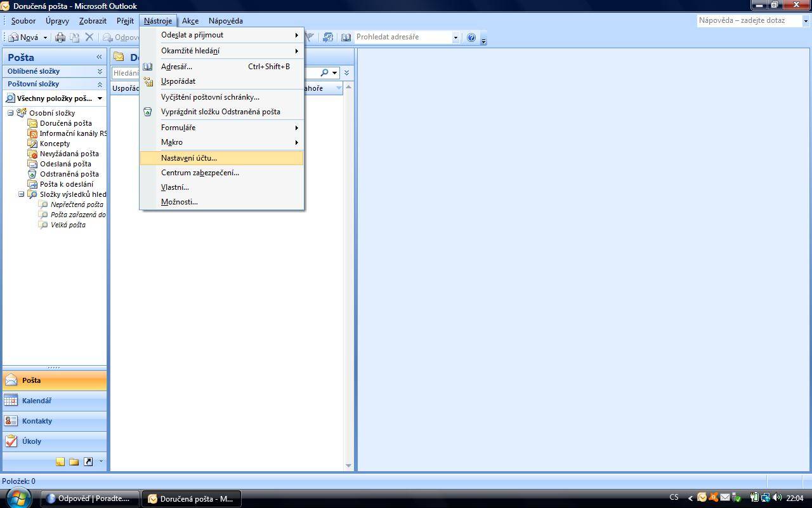Select Uspořádat menu item
Image resolution: width=812 pixels, height=508 pixels.
(x=221, y=81)
